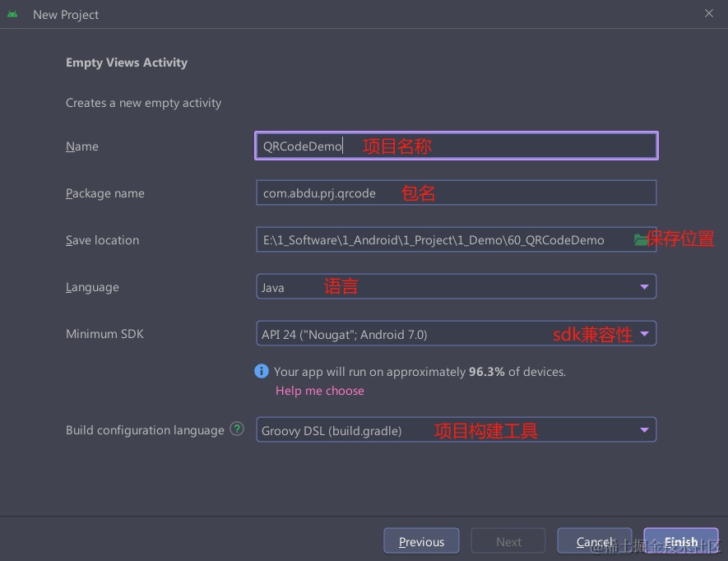Click the Previous button
This screenshot has width=728, height=561.
pyautogui.click(x=421, y=540)
